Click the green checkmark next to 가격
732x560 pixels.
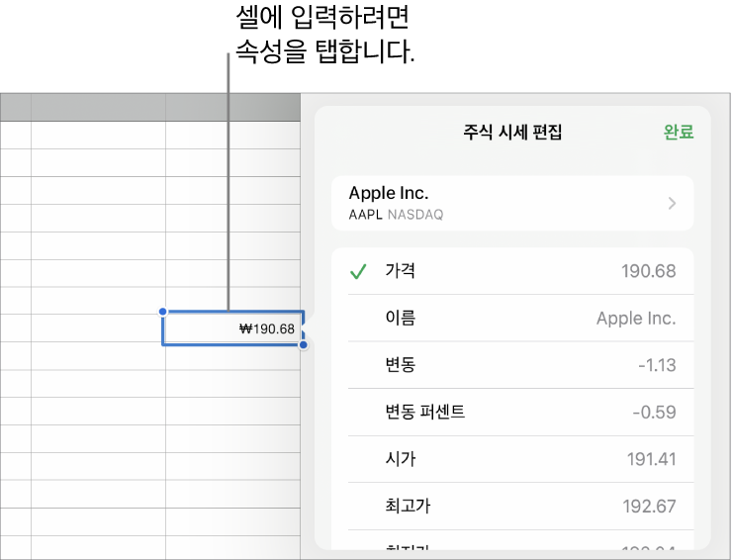tap(358, 271)
